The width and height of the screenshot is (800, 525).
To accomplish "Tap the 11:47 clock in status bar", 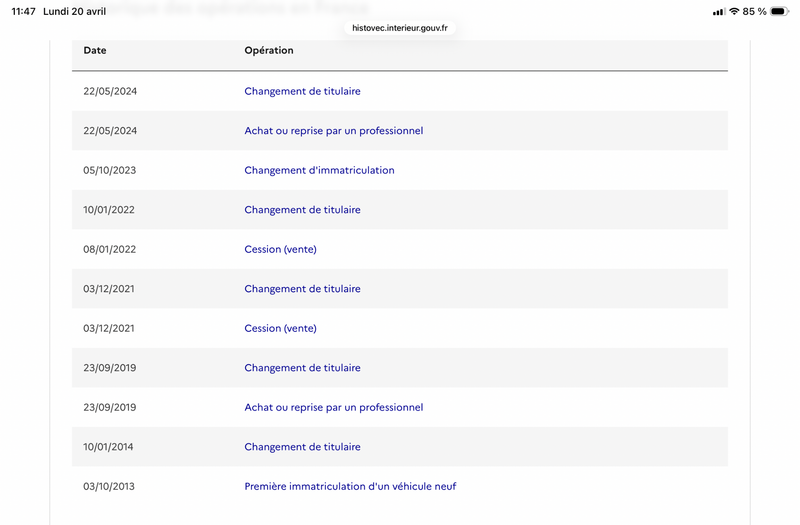I will pos(23,11).
